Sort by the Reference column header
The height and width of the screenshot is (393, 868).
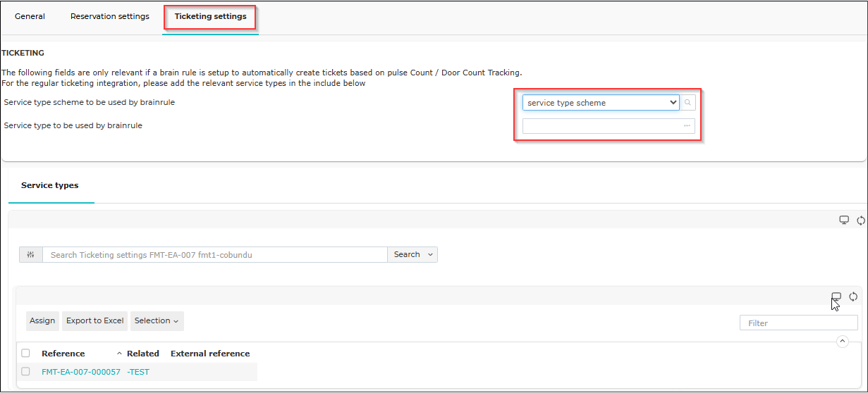coord(63,354)
